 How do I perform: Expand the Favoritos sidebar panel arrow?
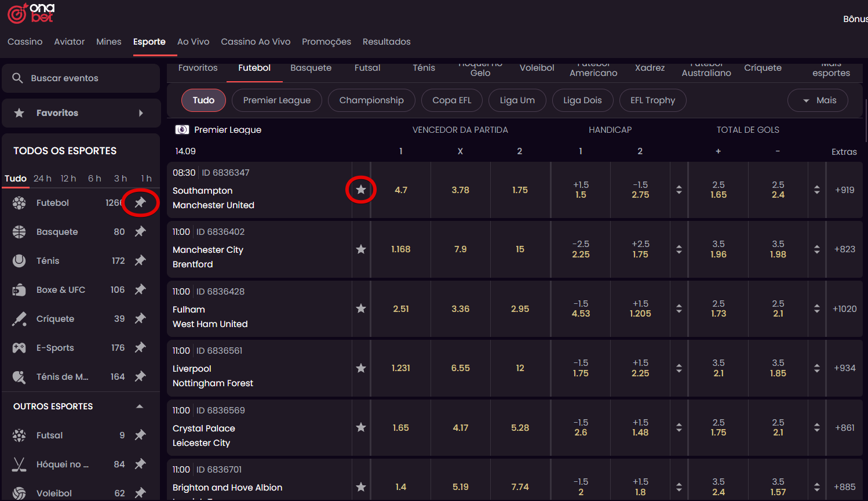[x=141, y=113]
